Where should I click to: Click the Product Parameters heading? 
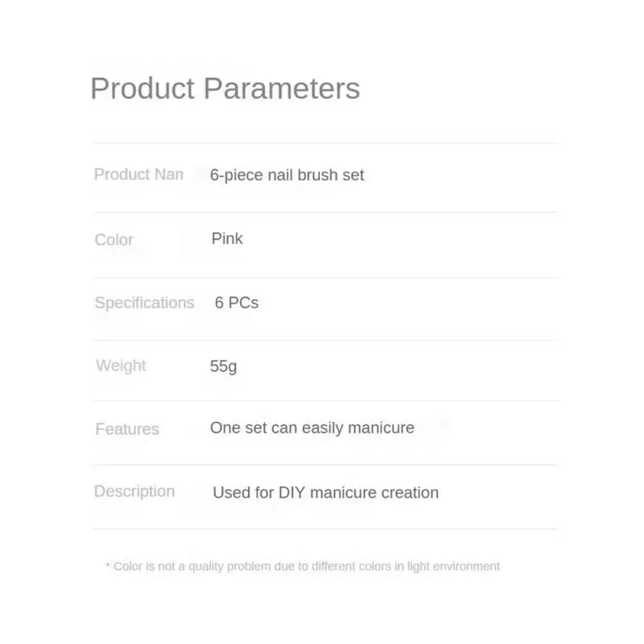click(x=225, y=89)
